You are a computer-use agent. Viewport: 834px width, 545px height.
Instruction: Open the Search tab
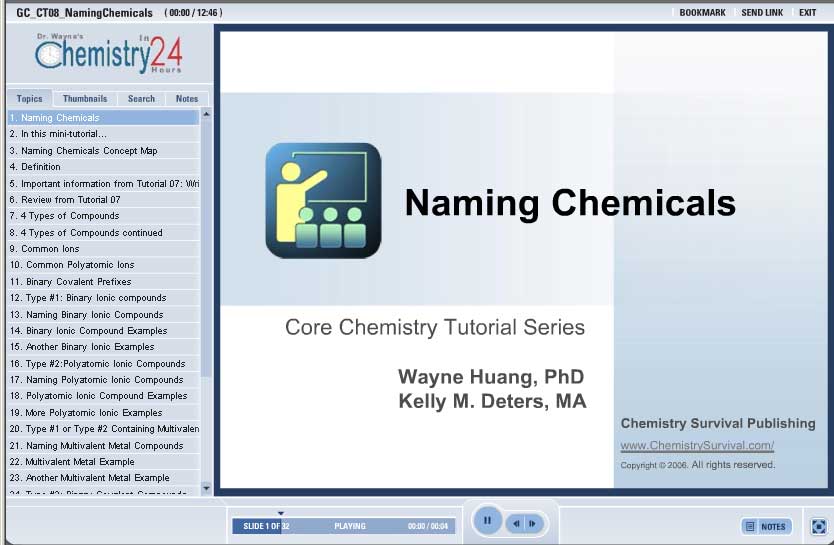(x=141, y=99)
